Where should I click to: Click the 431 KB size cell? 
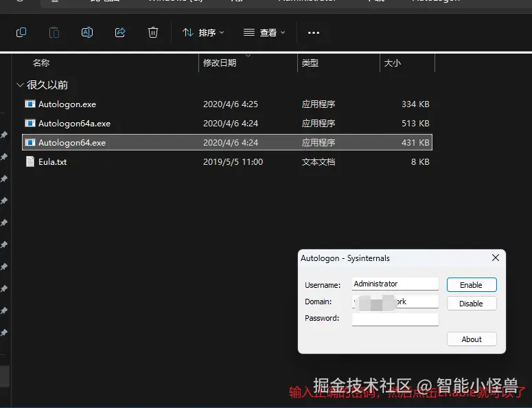point(415,143)
